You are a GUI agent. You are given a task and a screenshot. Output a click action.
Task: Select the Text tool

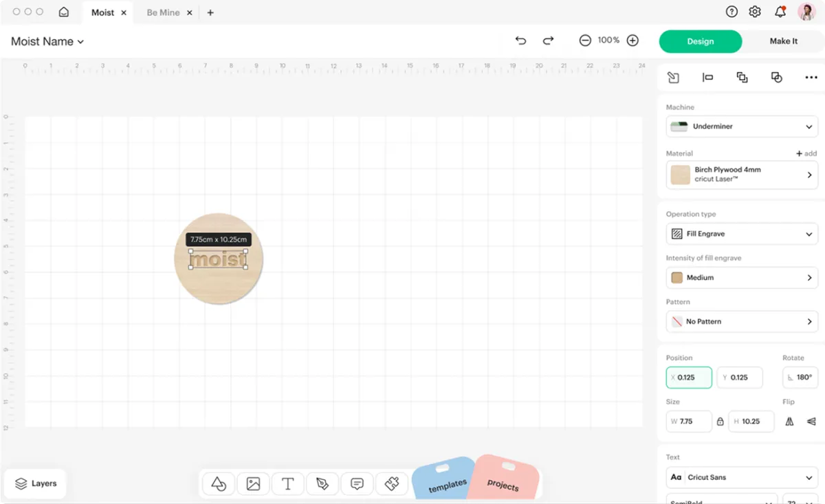[288, 484]
